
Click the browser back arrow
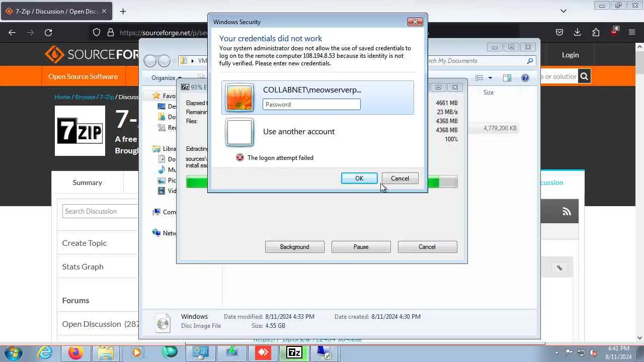tap(12, 32)
